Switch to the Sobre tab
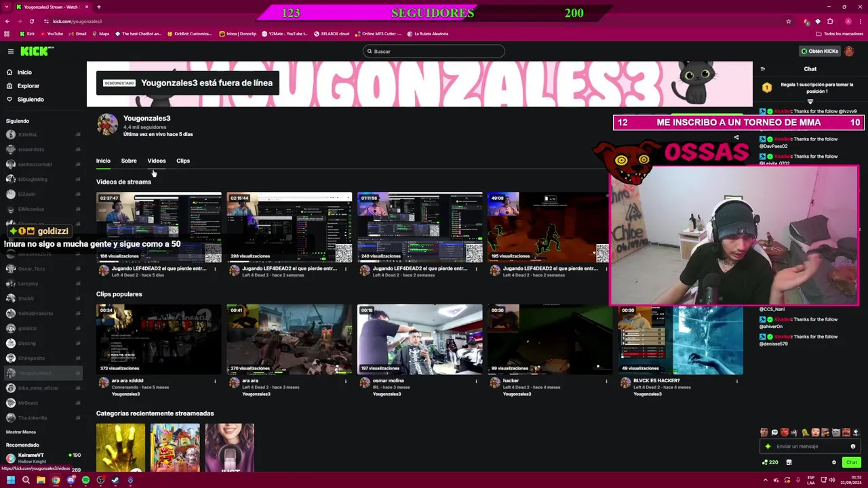868x488 pixels. point(129,161)
